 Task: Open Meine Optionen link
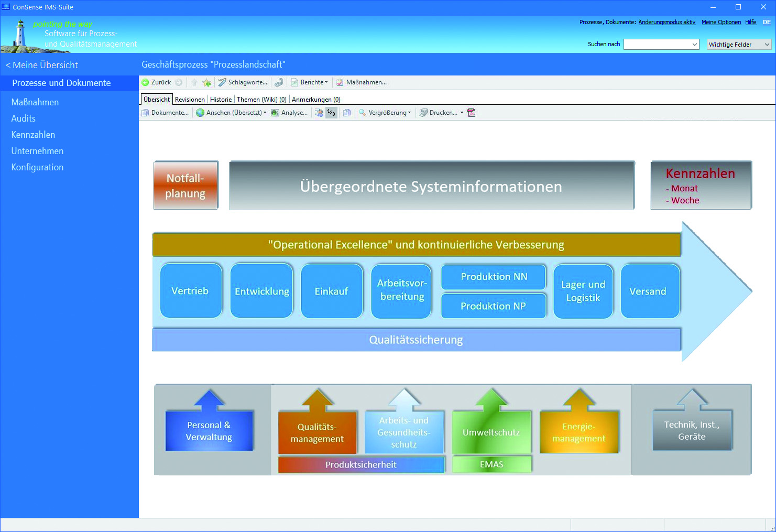pos(721,22)
